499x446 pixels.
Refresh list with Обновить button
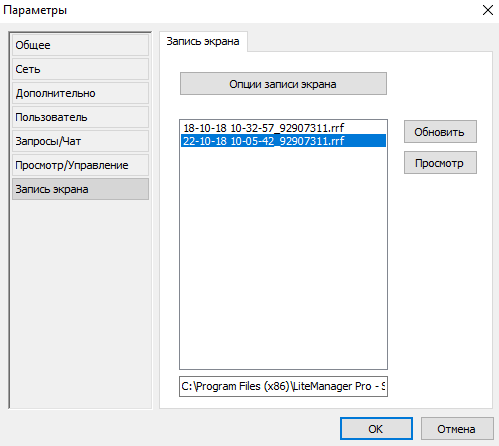[x=440, y=132]
